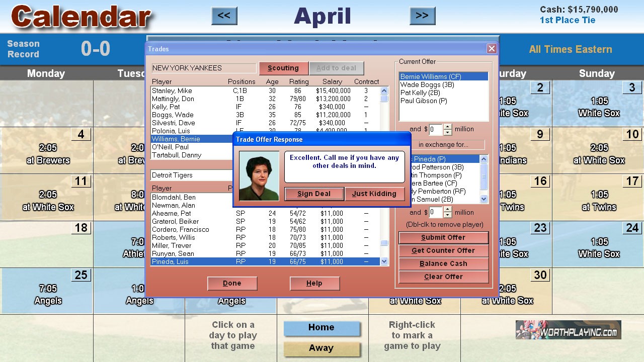
Task: Open Scouting for the selected team
Action: pos(283,68)
